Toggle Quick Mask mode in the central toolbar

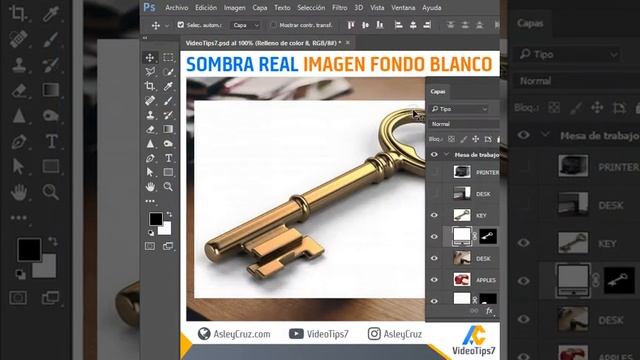[150, 246]
